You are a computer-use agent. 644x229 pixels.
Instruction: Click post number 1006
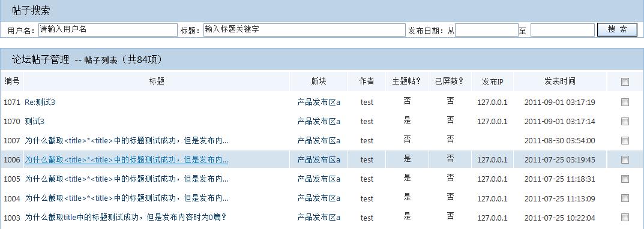[12, 160]
